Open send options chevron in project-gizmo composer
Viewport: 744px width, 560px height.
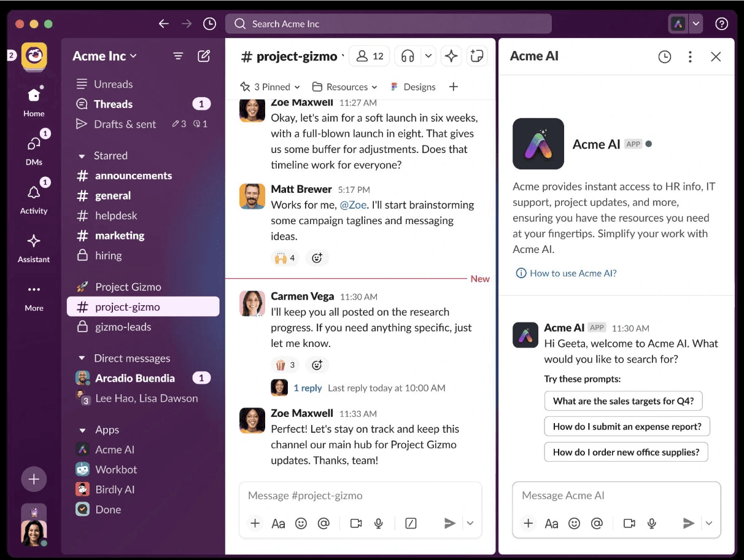click(470, 523)
